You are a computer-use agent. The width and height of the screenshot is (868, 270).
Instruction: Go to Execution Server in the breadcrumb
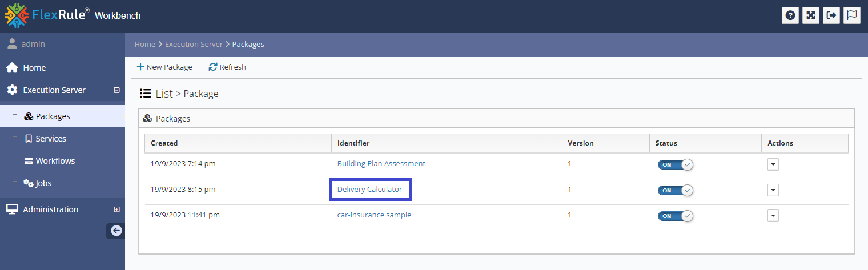pos(194,44)
